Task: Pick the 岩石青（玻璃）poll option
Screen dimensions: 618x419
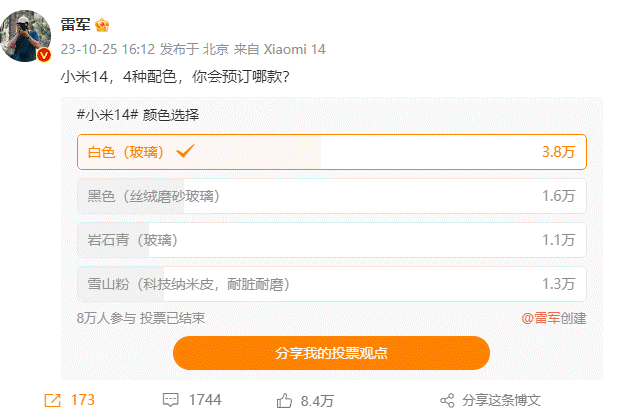Action: tap(331, 240)
